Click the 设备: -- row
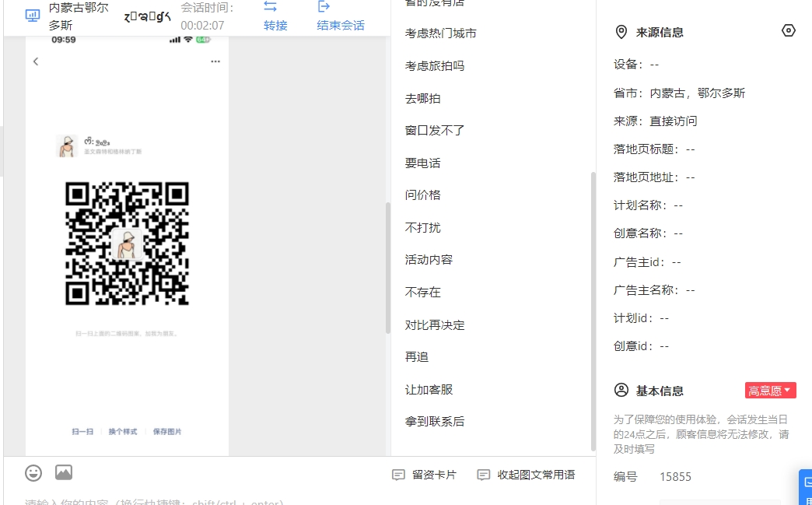Viewport: 812px width, 505px height. click(636, 65)
